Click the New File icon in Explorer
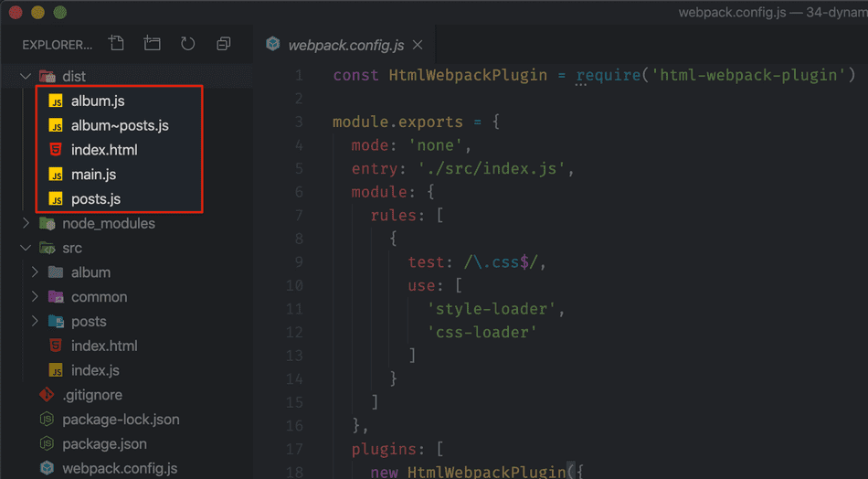The width and height of the screenshot is (868, 479). coord(116,44)
